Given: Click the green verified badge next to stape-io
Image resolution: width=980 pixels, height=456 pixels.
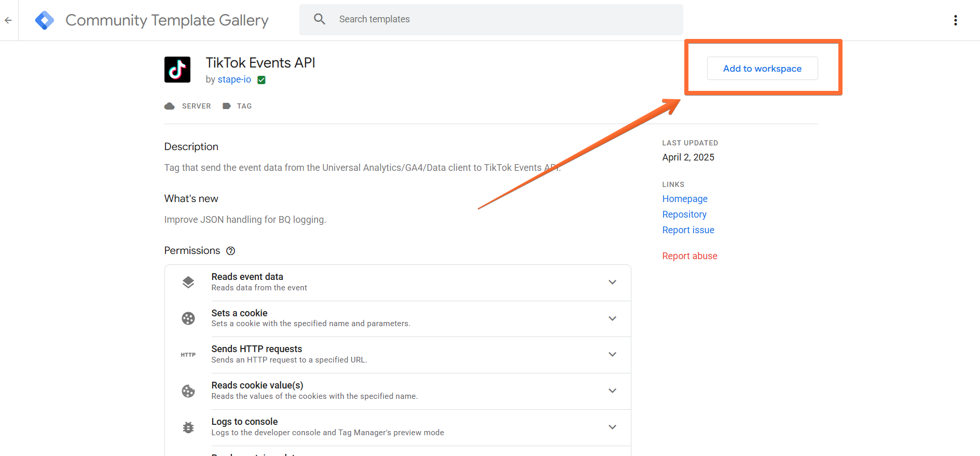Looking at the screenshot, I should pyautogui.click(x=261, y=80).
